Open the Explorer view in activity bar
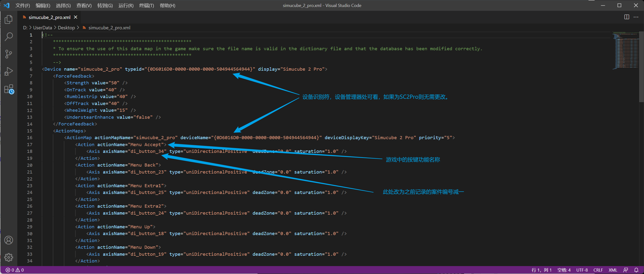644x274 pixels. (9, 19)
